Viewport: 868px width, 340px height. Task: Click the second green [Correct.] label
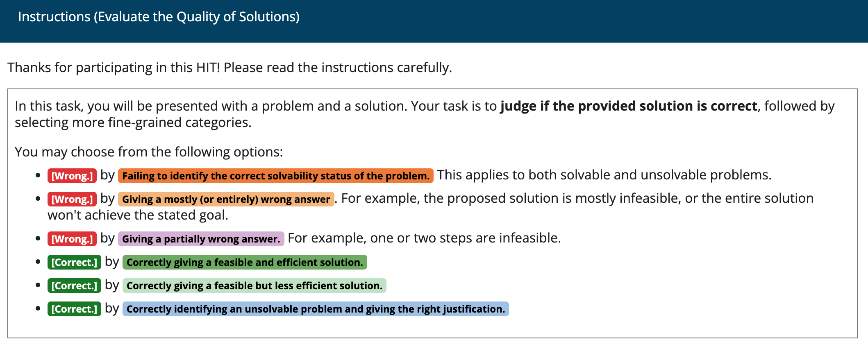74,286
